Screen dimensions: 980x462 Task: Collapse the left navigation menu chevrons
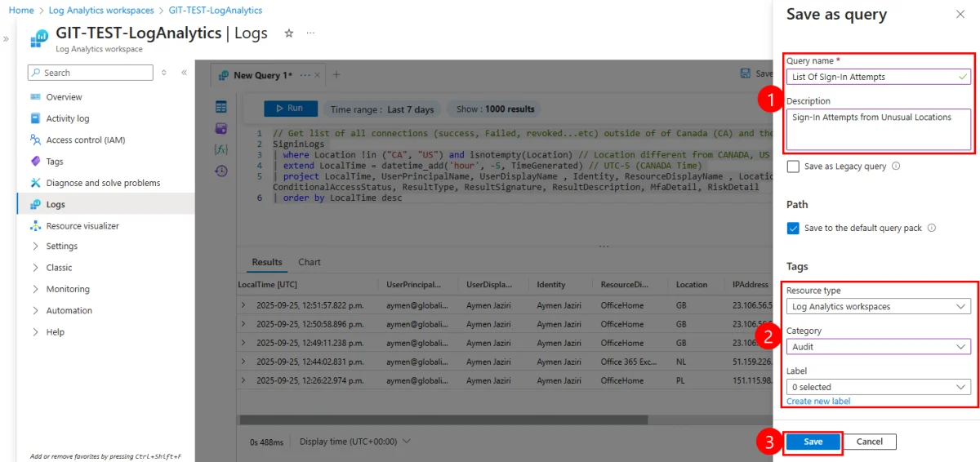click(184, 73)
